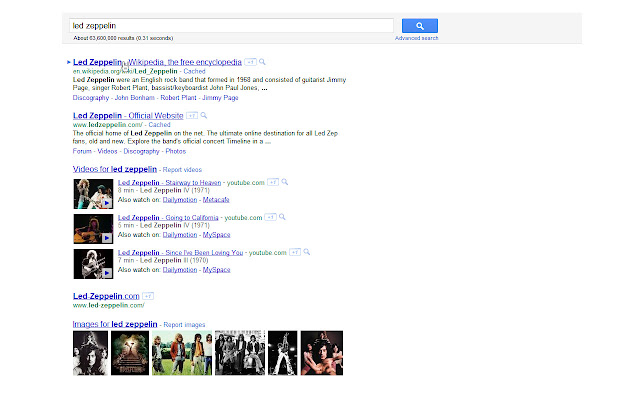Open Cached link of Wikipedia result
640x400 pixels.
click(194, 71)
